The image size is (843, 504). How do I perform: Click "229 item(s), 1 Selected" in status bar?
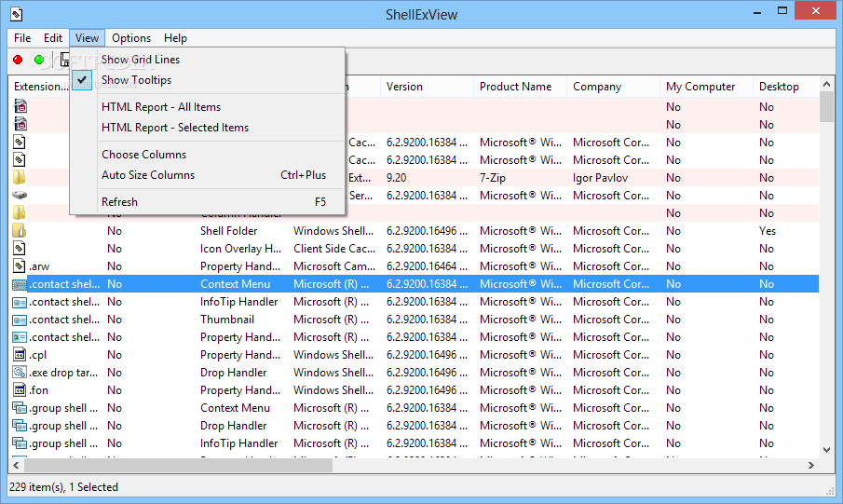[x=63, y=487]
